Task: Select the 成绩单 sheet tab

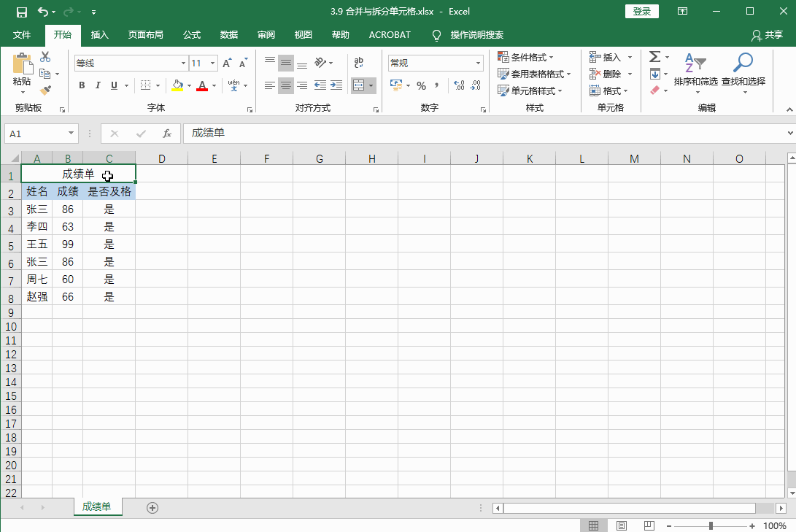Action: (98, 506)
